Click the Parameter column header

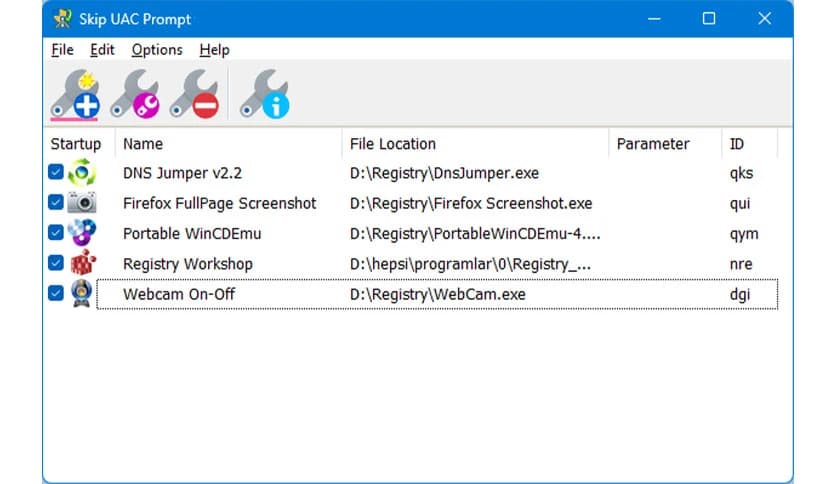pos(665,143)
